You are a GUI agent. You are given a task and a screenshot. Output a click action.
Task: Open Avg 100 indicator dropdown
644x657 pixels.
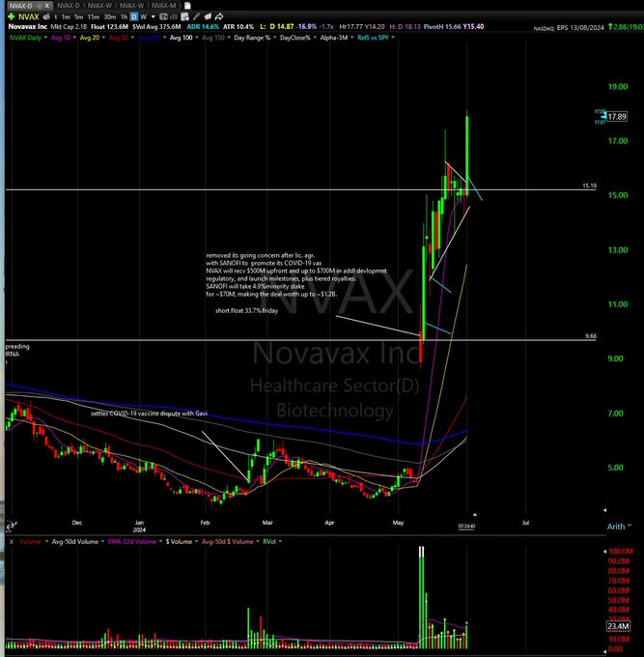[197, 38]
